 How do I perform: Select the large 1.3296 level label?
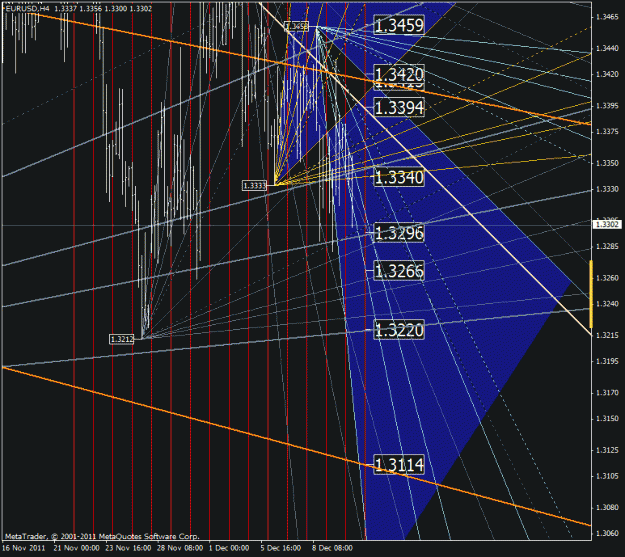(x=399, y=233)
